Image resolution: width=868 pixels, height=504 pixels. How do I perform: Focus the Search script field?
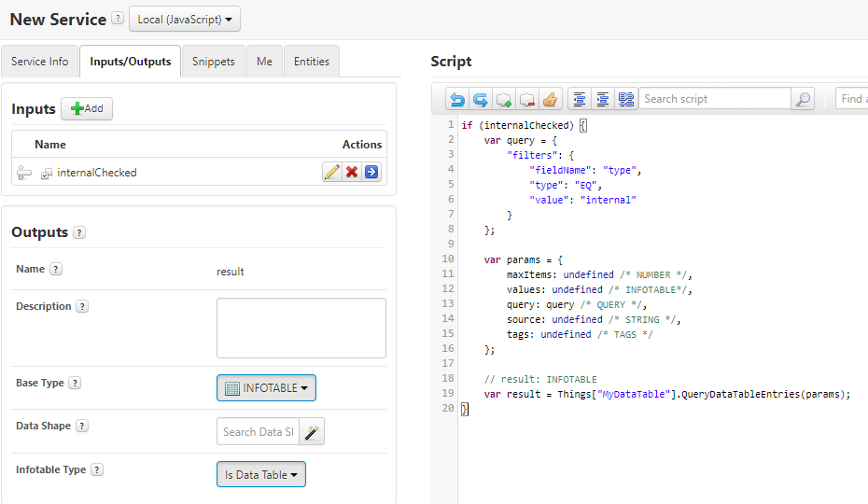(x=715, y=99)
